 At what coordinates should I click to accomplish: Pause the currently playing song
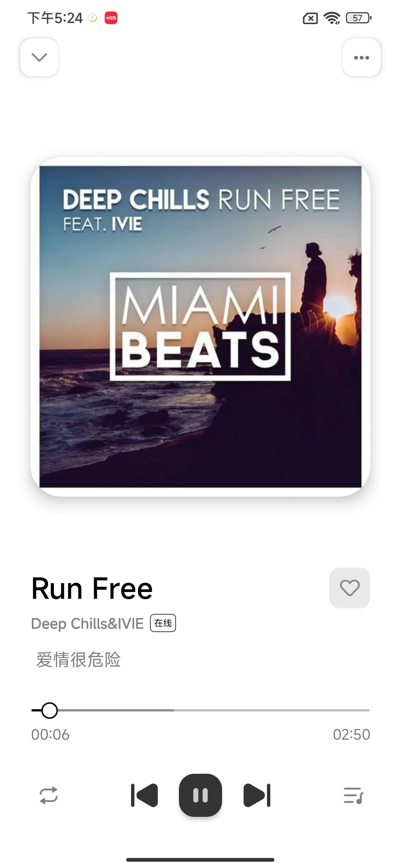coord(200,795)
